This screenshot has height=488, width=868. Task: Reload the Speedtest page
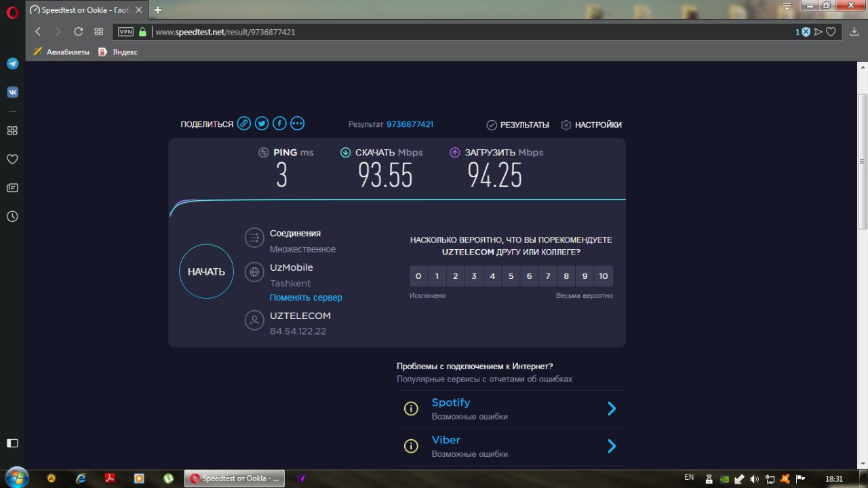pos(78,31)
